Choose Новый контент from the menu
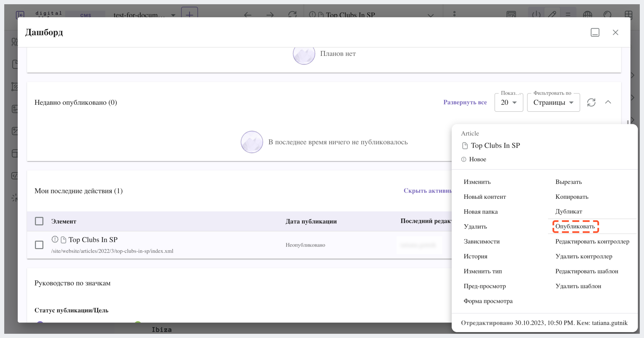 point(485,197)
